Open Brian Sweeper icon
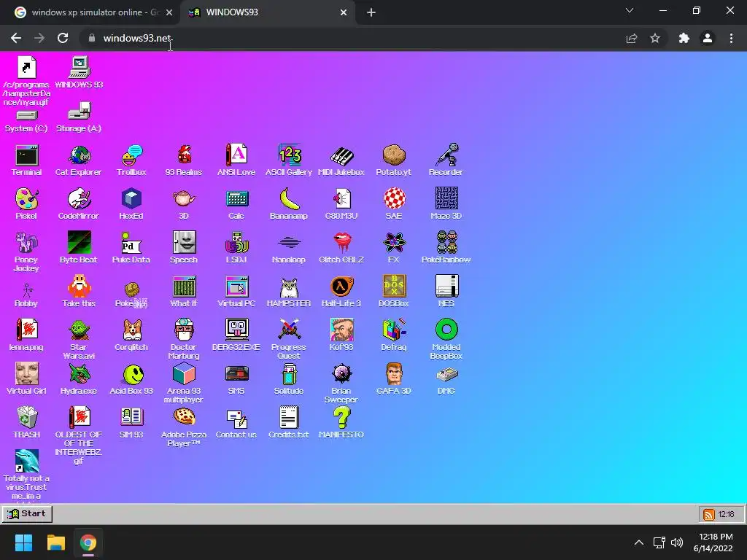This screenshot has height=560, width=747. (x=341, y=383)
